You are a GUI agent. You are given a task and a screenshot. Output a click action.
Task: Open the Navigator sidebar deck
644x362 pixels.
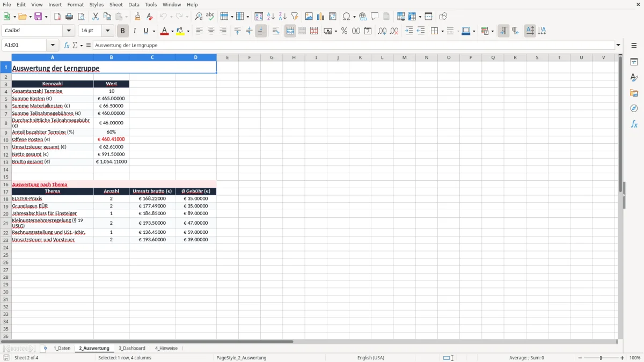pyautogui.click(x=634, y=108)
